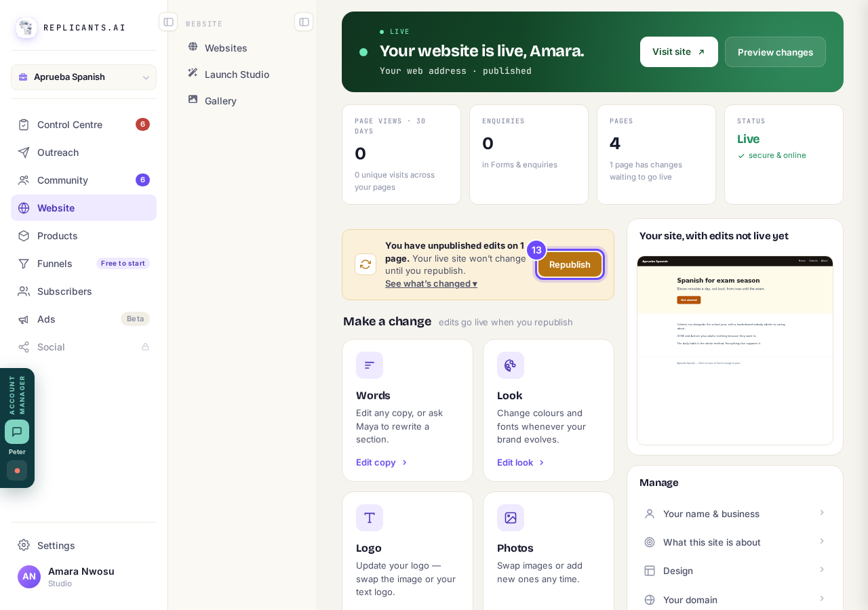Screen dimensions: 868x610
Task: Click the Subscribers people icon
Action: [x=24, y=291]
